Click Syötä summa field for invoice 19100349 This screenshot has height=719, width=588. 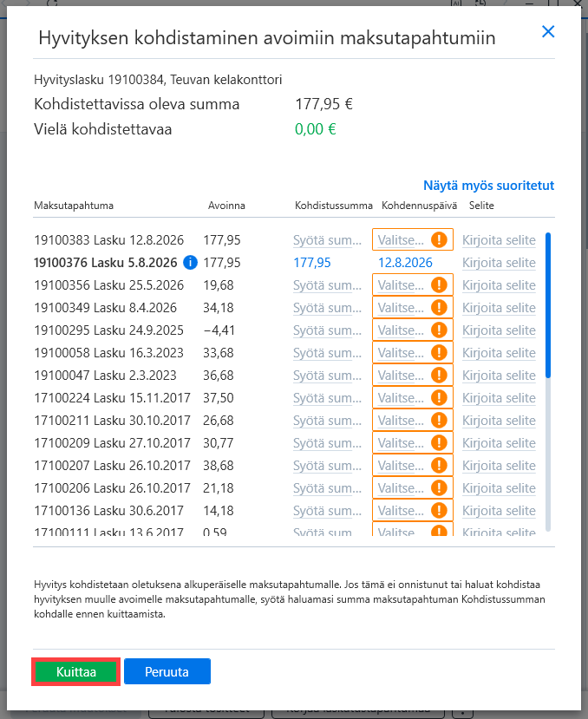[327, 308]
